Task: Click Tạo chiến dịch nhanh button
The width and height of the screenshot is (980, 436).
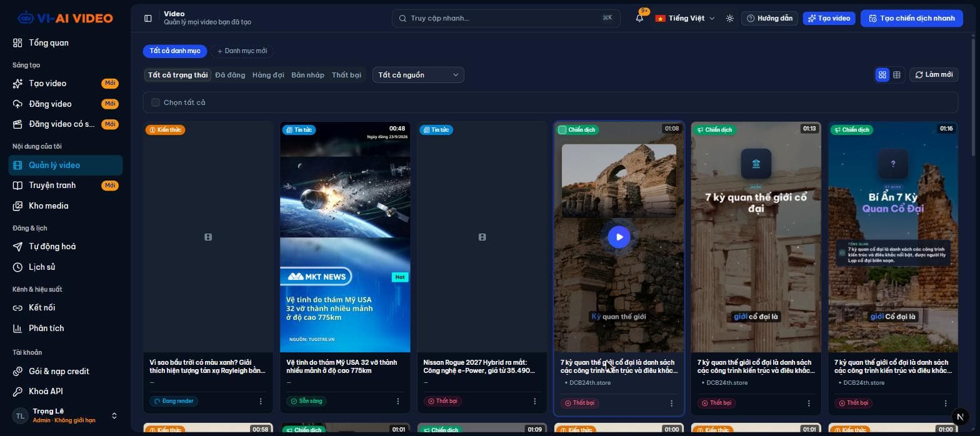Action: [x=912, y=18]
